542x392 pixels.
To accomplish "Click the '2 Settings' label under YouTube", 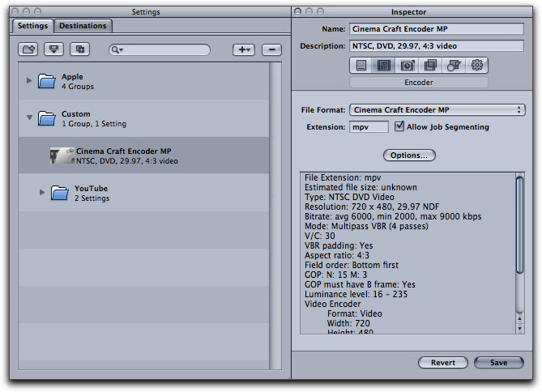I will (92, 198).
